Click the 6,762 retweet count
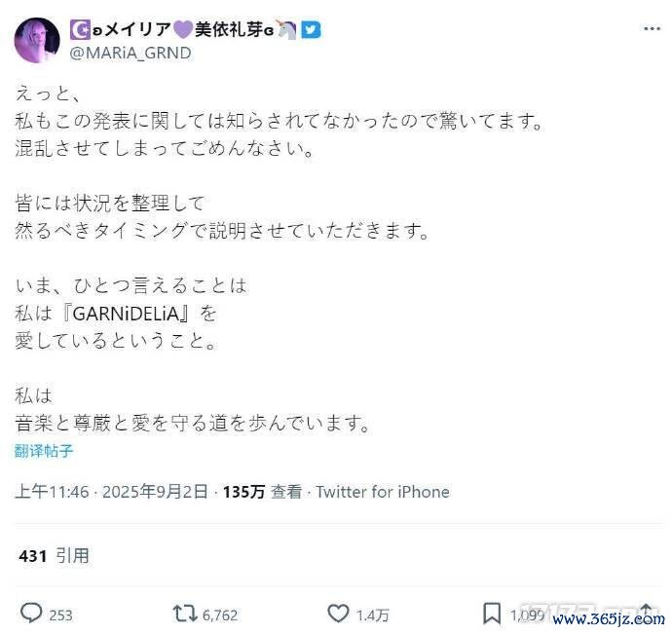672x634 pixels. [x=219, y=615]
